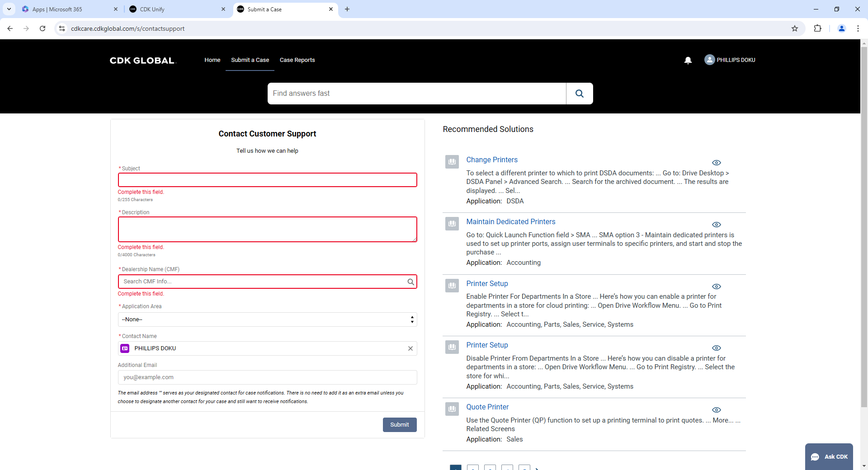
Task: Click the Disable Printer Setup article icon
Action: tap(452, 347)
